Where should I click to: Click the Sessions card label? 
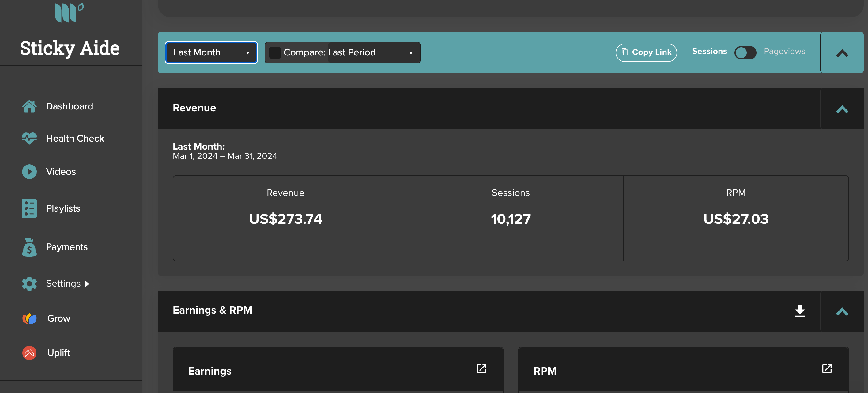pyautogui.click(x=511, y=193)
